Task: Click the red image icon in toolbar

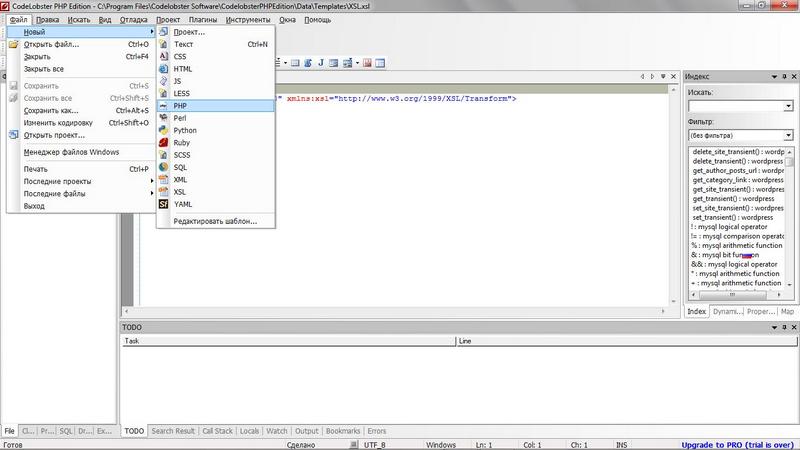Action: pyautogui.click(x=367, y=63)
